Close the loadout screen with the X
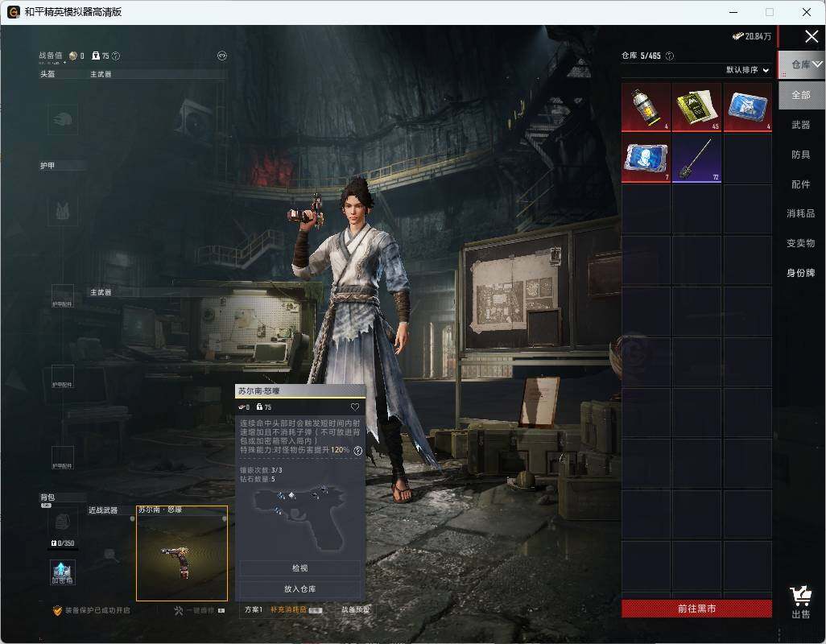The width and height of the screenshot is (826, 644). 812,36
